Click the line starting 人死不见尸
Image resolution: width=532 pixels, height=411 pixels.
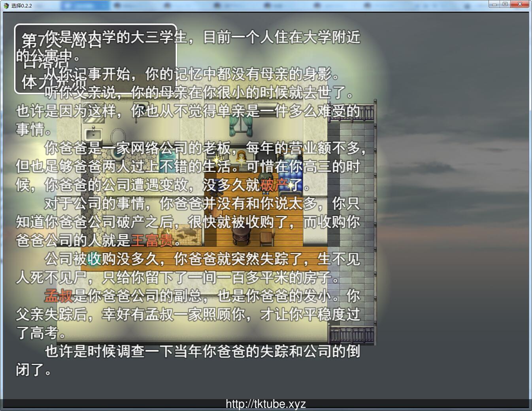point(178,277)
